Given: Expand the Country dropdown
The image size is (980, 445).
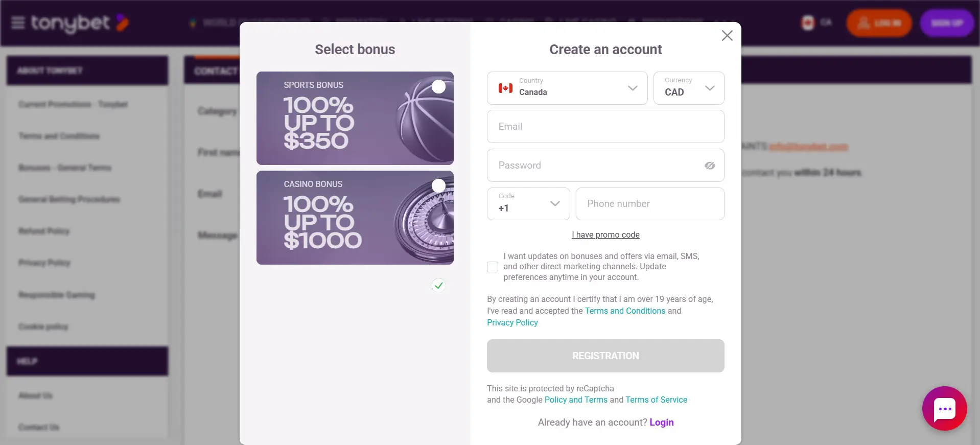Looking at the screenshot, I should 632,88.
